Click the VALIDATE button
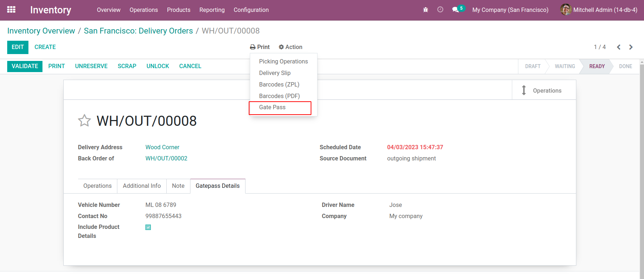Screen dimensions: 644x279 (x=25, y=66)
